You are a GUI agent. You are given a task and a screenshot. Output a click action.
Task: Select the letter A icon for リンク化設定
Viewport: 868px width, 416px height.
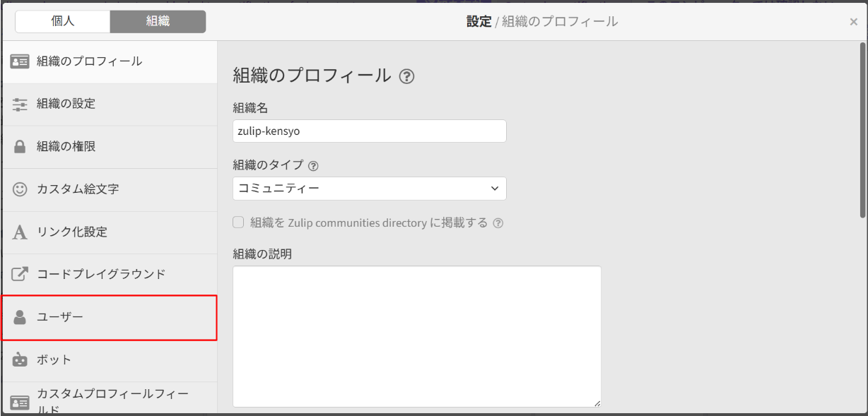(21, 232)
